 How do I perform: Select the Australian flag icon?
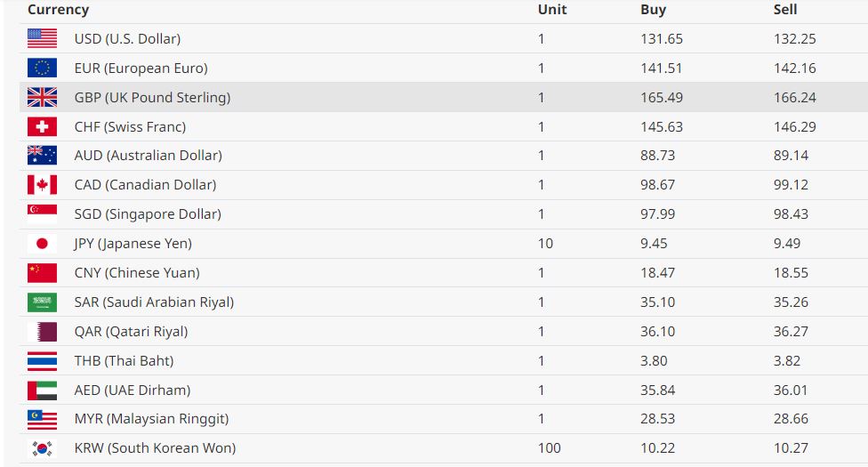click(x=42, y=156)
